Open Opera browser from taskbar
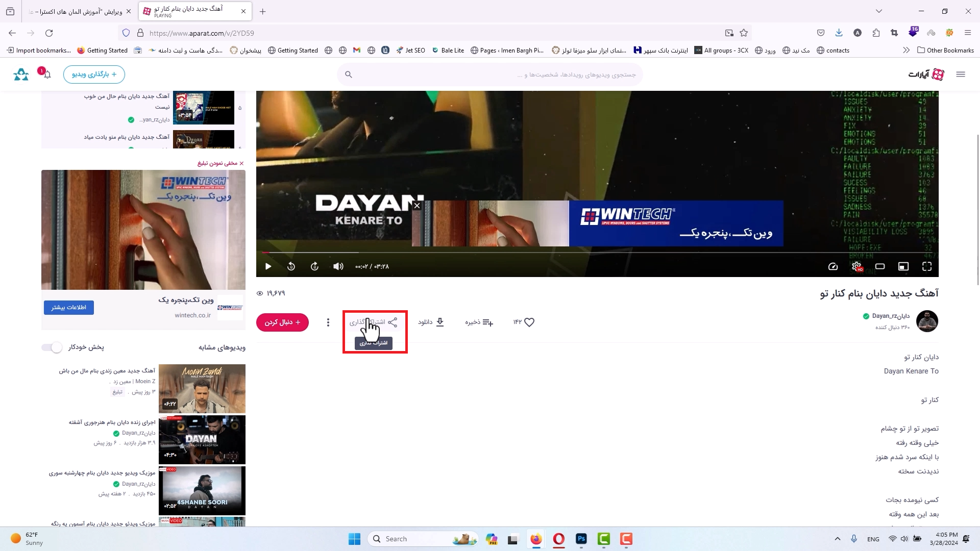 point(559,539)
